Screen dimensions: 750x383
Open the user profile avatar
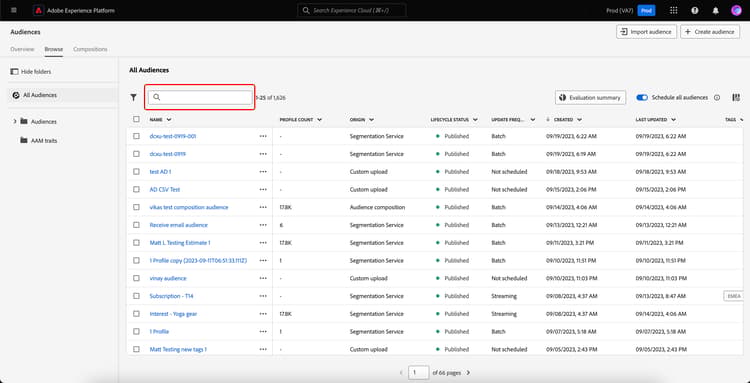coord(736,11)
